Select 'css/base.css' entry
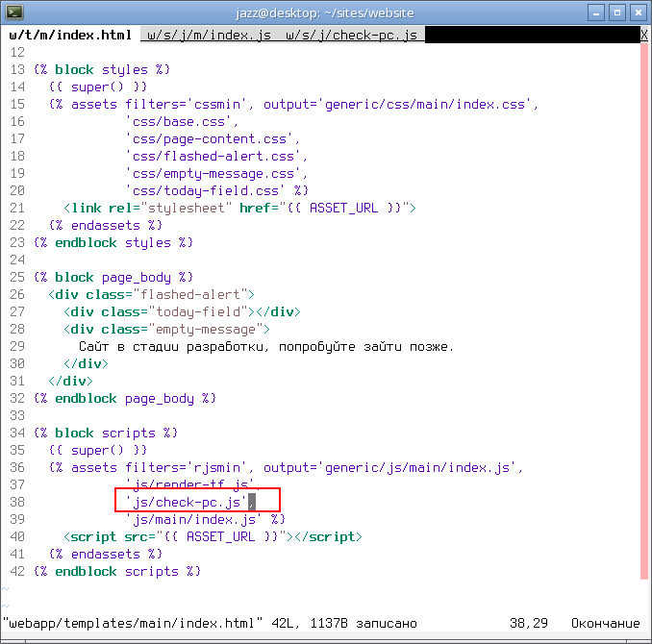 point(178,121)
